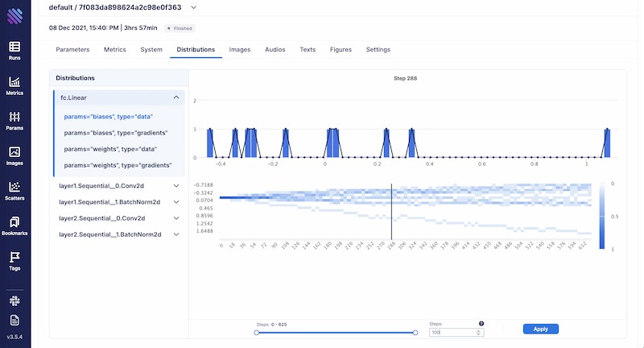Click the Slack community icon
Viewport: 644px width, 348px height.
[14, 299]
